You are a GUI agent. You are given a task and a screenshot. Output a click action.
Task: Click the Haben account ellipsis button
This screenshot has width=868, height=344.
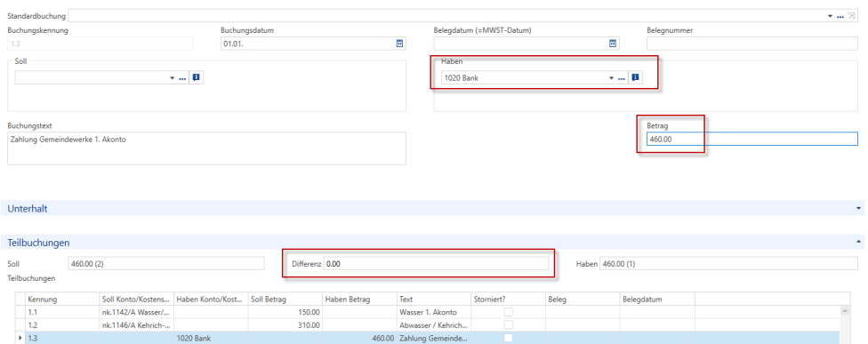click(x=622, y=78)
